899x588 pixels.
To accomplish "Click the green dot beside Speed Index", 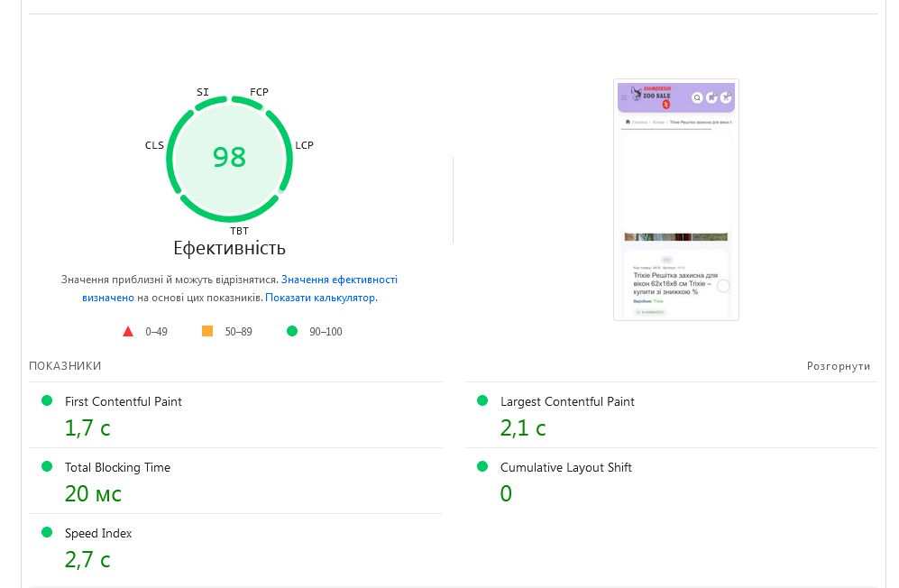I will coord(47,532).
